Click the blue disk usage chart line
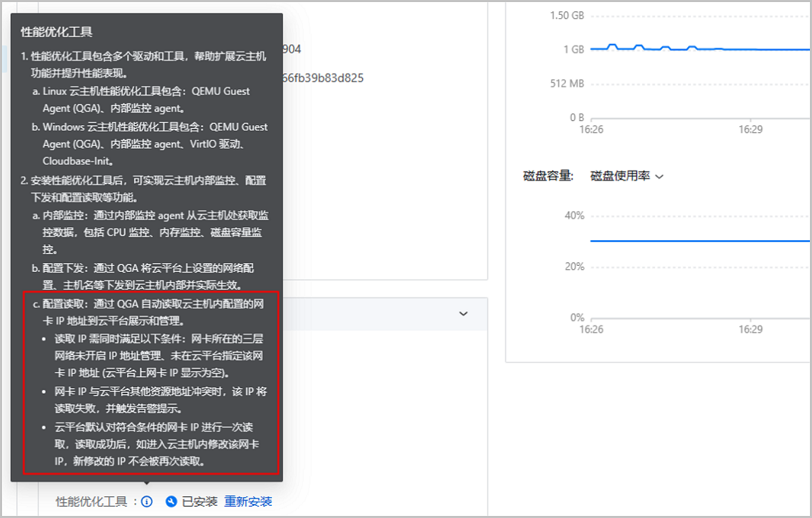The height and width of the screenshot is (518, 812). (697, 240)
